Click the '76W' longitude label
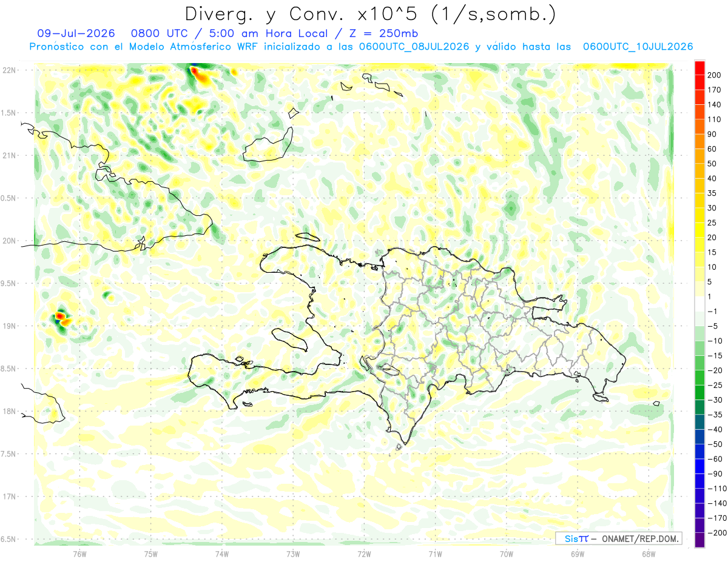 click(79, 554)
